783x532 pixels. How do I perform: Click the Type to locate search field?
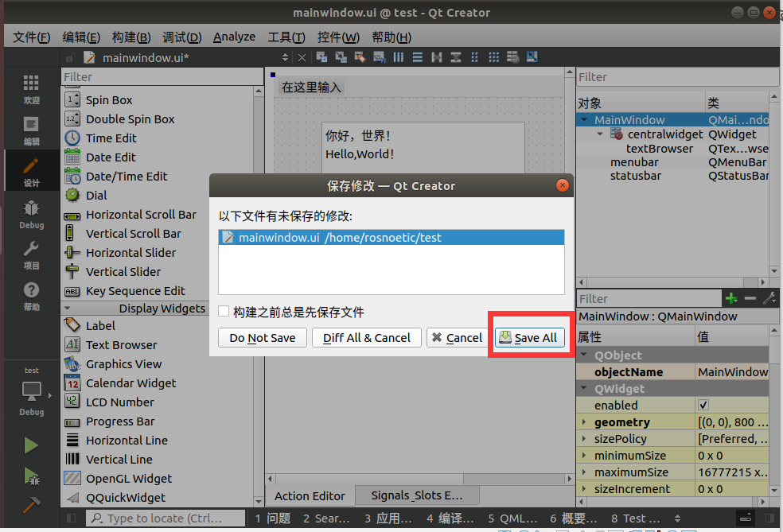166,518
